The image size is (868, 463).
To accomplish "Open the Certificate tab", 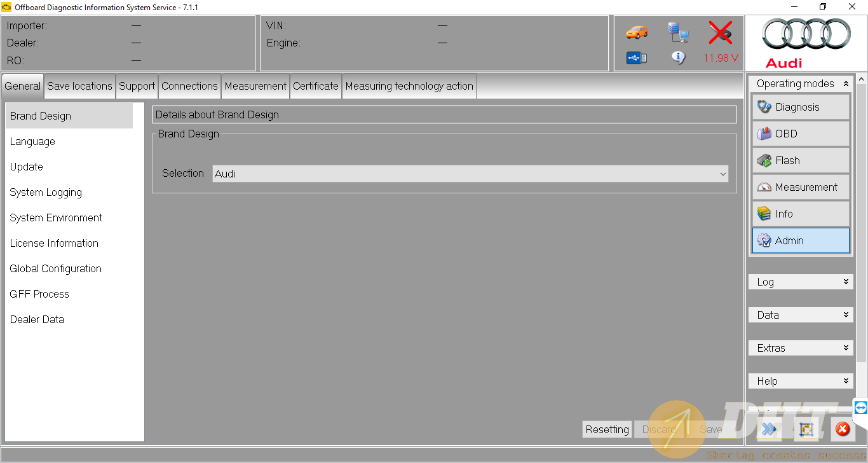I will click(315, 86).
